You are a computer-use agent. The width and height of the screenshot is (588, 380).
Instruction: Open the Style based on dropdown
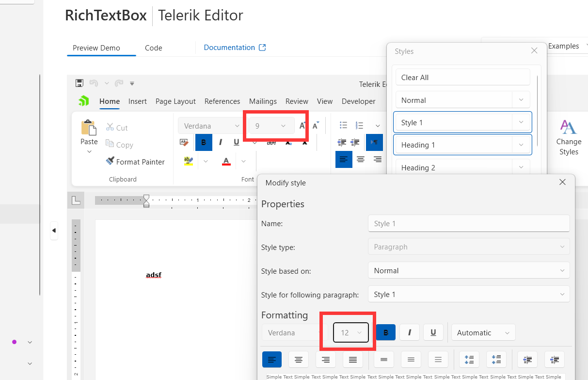469,270
